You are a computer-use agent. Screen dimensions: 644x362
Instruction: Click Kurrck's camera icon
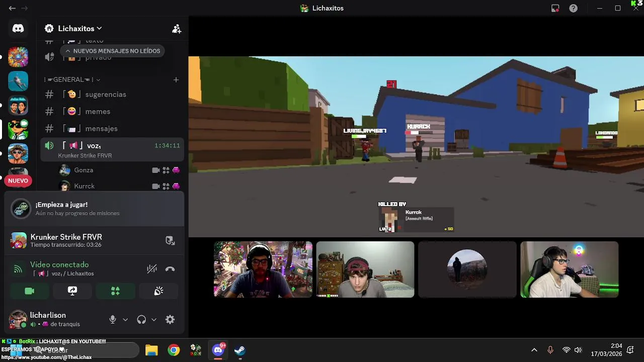156,186
